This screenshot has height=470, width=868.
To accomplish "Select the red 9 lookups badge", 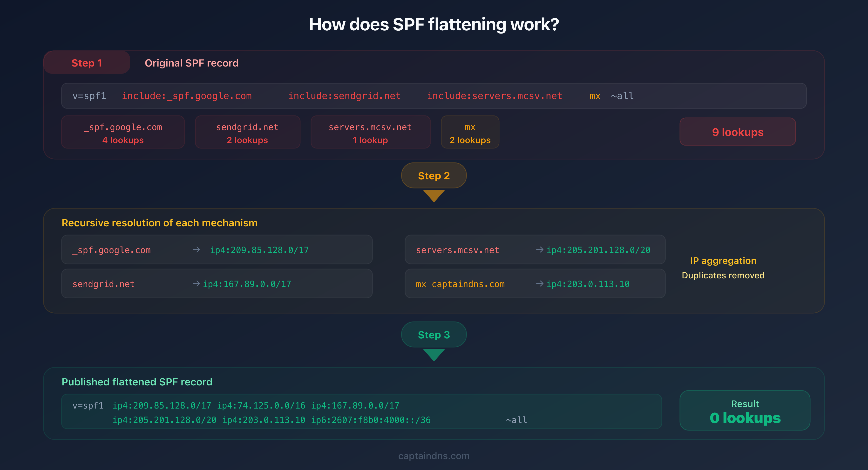I will [x=738, y=132].
